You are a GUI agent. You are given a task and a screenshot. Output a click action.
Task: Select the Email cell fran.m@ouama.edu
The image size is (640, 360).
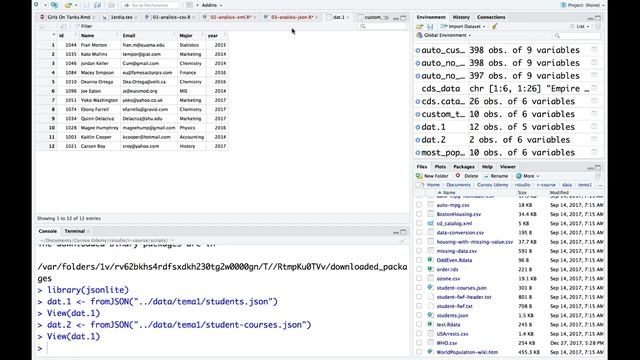(149, 45)
